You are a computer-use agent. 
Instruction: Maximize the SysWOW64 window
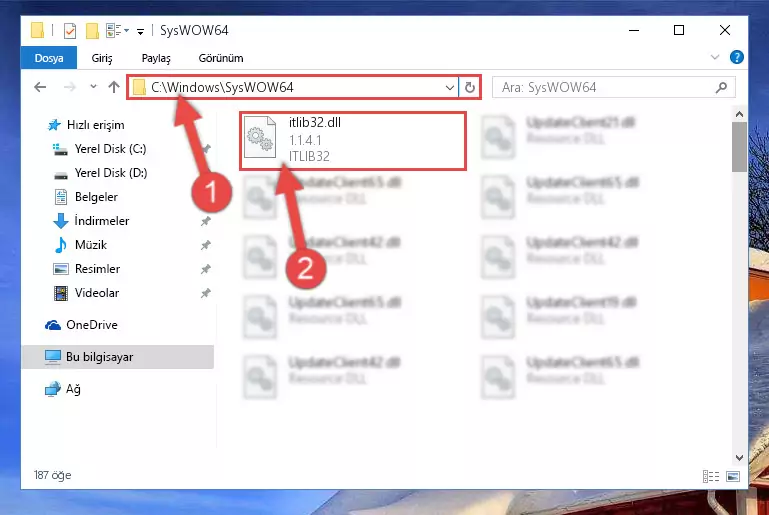679,30
